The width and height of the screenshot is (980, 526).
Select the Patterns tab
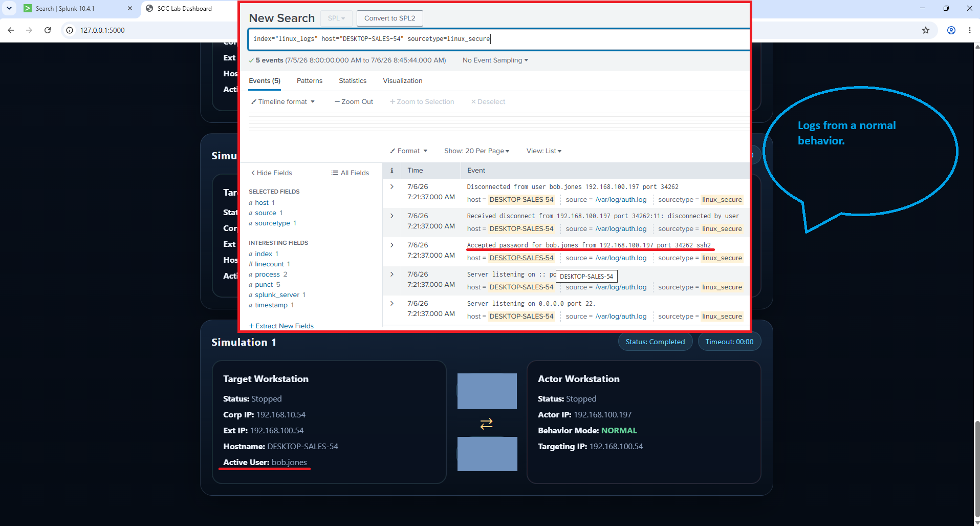[x=310, y=81]
